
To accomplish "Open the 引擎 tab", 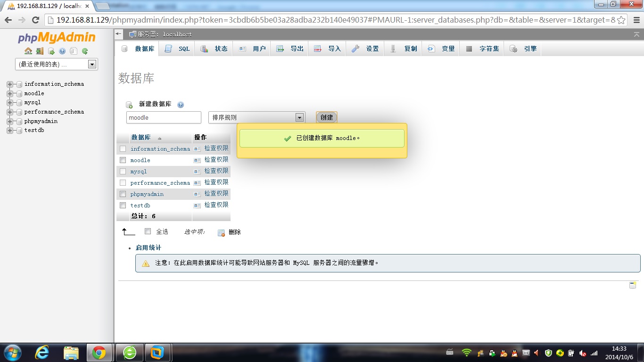I will pos(523,49).
